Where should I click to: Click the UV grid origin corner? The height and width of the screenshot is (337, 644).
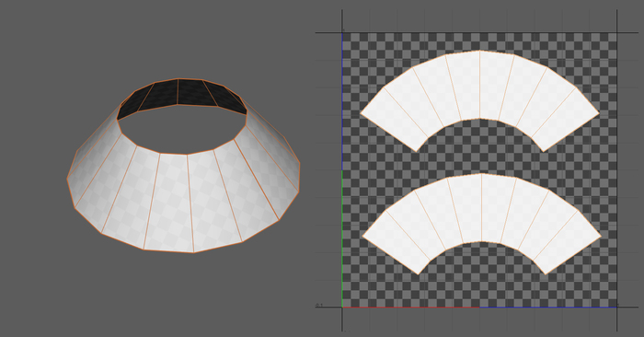[x=342, y=307]
